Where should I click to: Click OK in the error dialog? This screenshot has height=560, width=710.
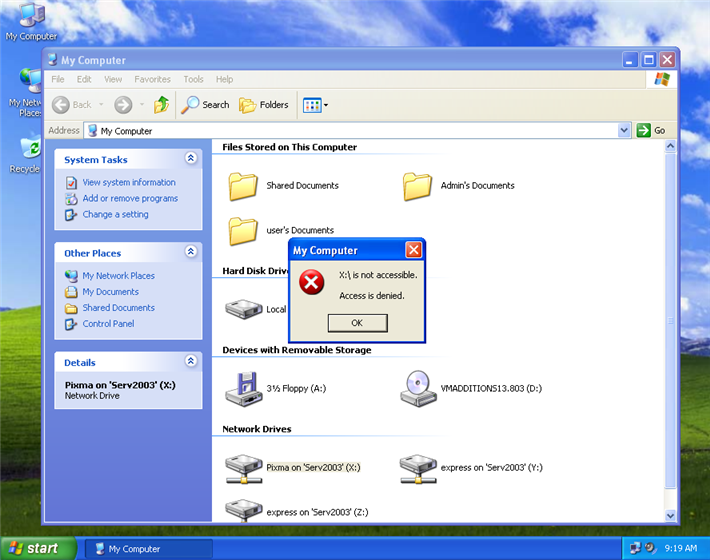[x=356, y=323]
